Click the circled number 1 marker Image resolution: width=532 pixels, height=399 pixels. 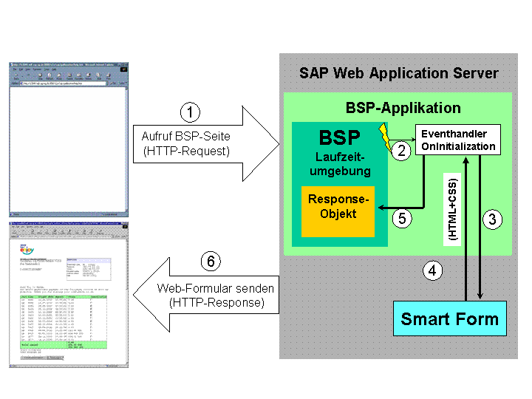coord(190,112)
